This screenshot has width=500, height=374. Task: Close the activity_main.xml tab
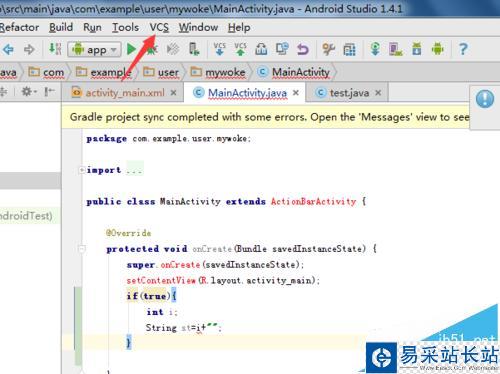[x=173, y=93]
